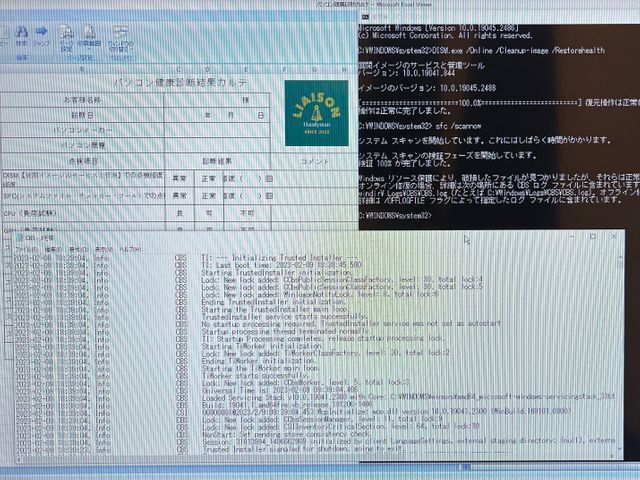
Task: Select the 正常 cell in the SFC row
Action: pyautogui.click(x=209, y=195)
